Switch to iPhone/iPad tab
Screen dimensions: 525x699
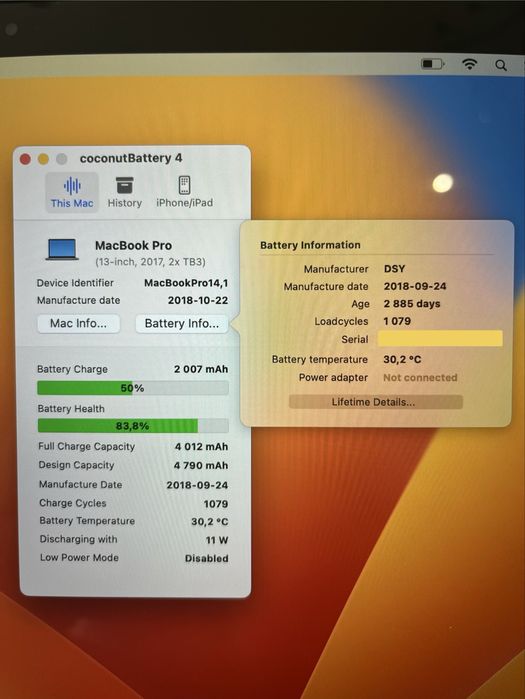click(185, 193)
